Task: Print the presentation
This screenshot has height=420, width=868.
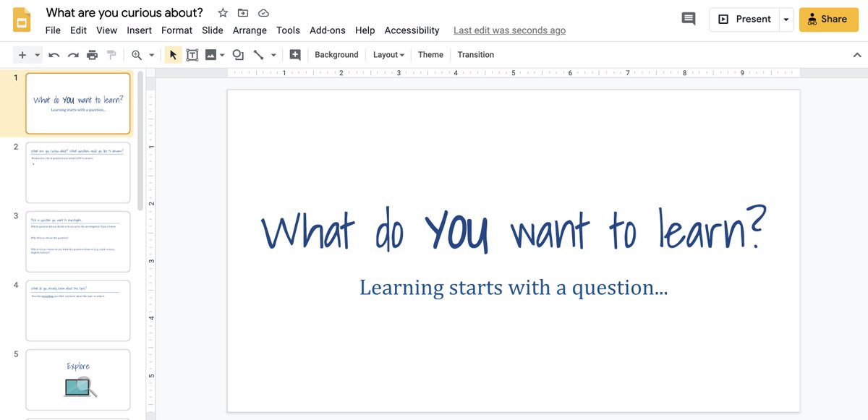Action: pos(92,55)
